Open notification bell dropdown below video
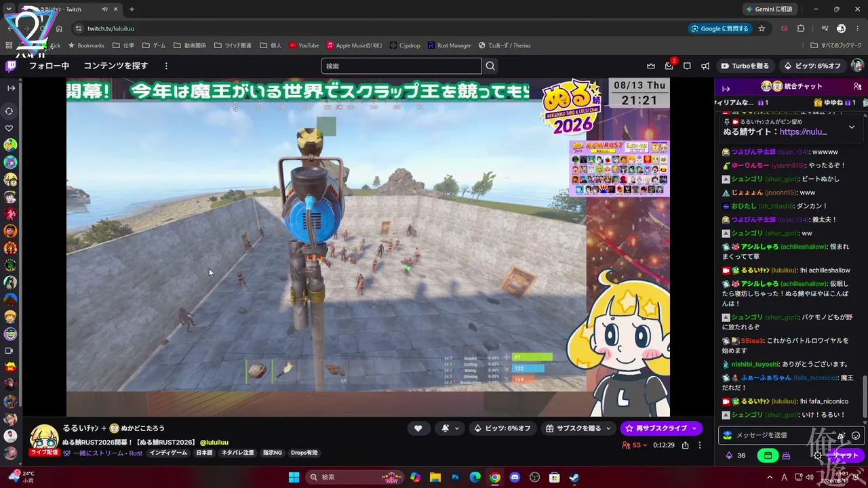 coord(450,428)
